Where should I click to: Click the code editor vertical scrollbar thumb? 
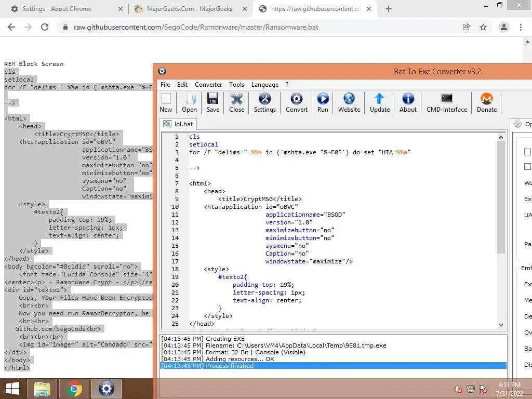(x=501, y=197)
